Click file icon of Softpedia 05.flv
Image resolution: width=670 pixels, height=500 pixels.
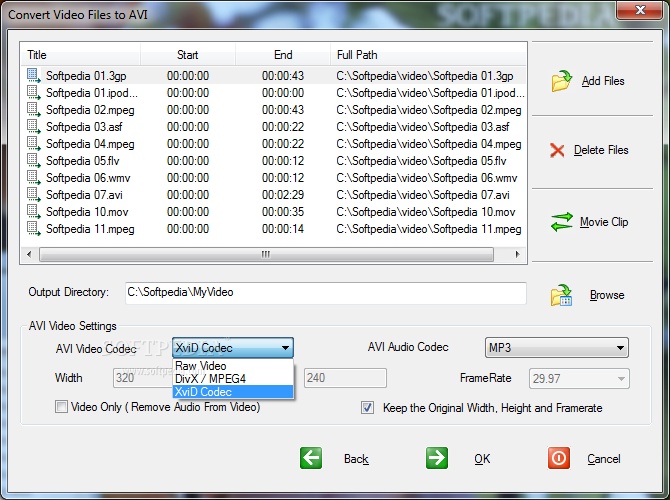(x=34, y=161)
